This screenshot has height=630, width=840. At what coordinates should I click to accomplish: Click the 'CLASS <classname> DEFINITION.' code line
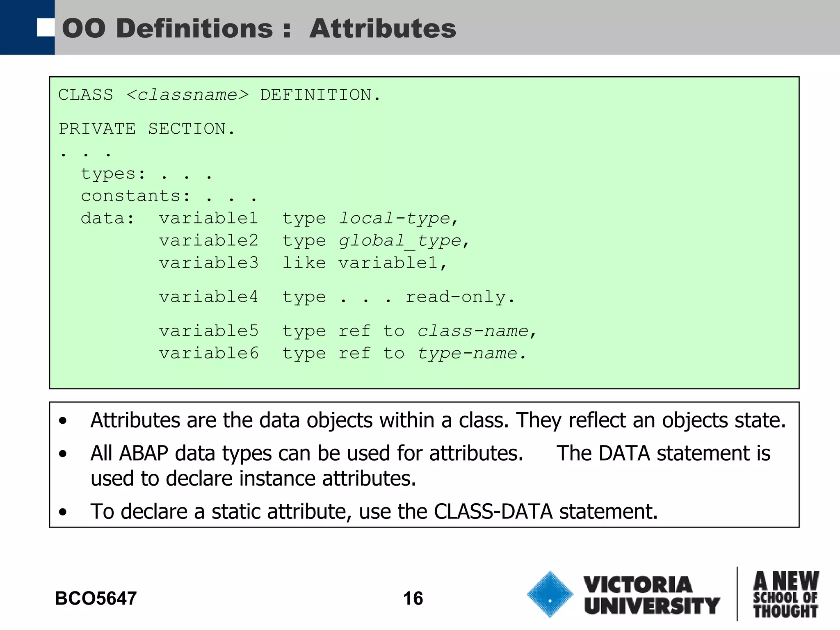[x=219, y=95]
